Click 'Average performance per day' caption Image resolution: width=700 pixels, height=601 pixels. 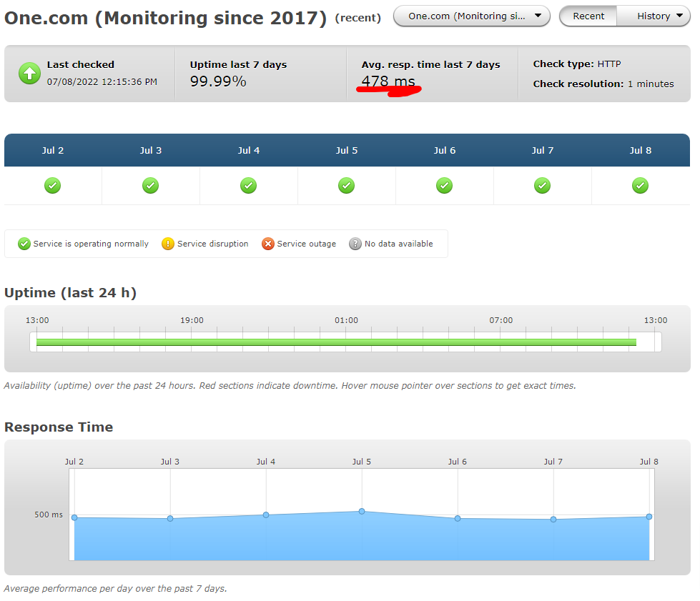tap(115, 589)
